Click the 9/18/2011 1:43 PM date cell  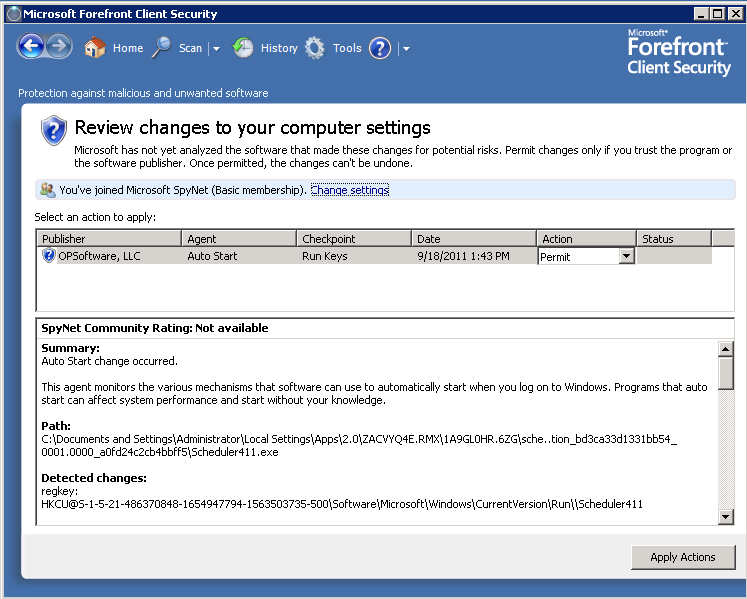pos(464,256)
